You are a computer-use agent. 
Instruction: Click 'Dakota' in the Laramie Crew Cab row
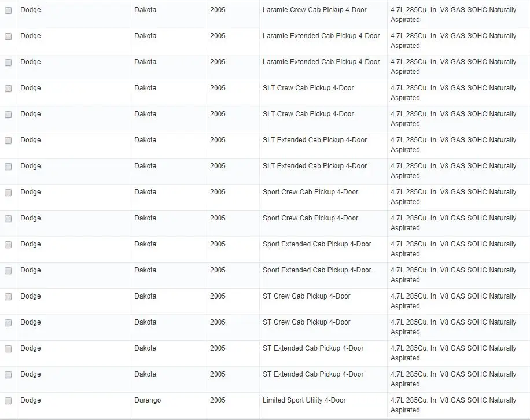(145, 10)
